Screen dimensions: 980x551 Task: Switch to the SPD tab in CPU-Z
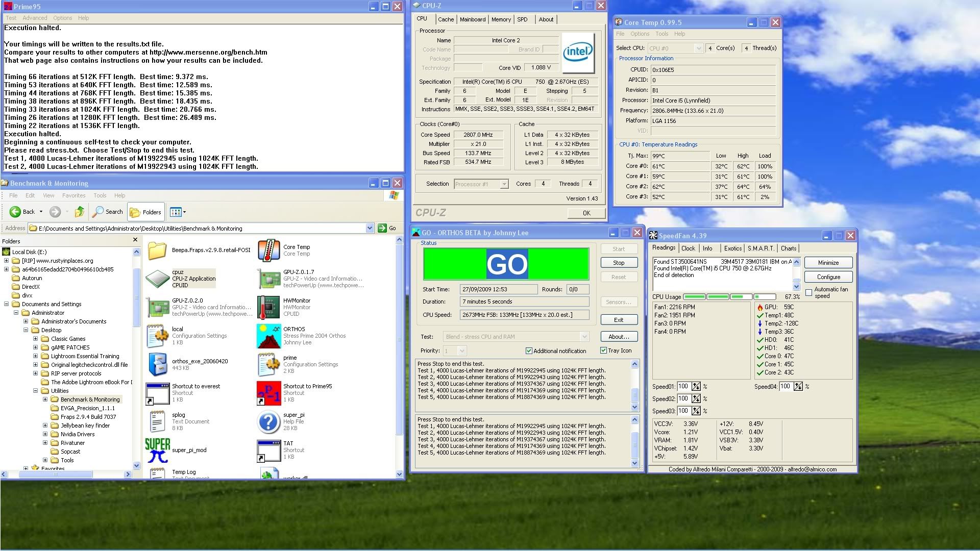[522, 19]
